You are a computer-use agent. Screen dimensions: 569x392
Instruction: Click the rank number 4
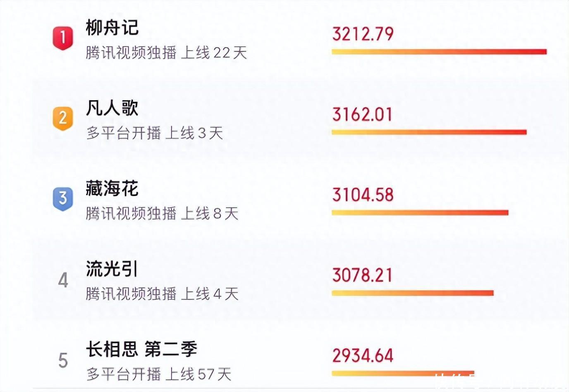(x=63, y=280)
